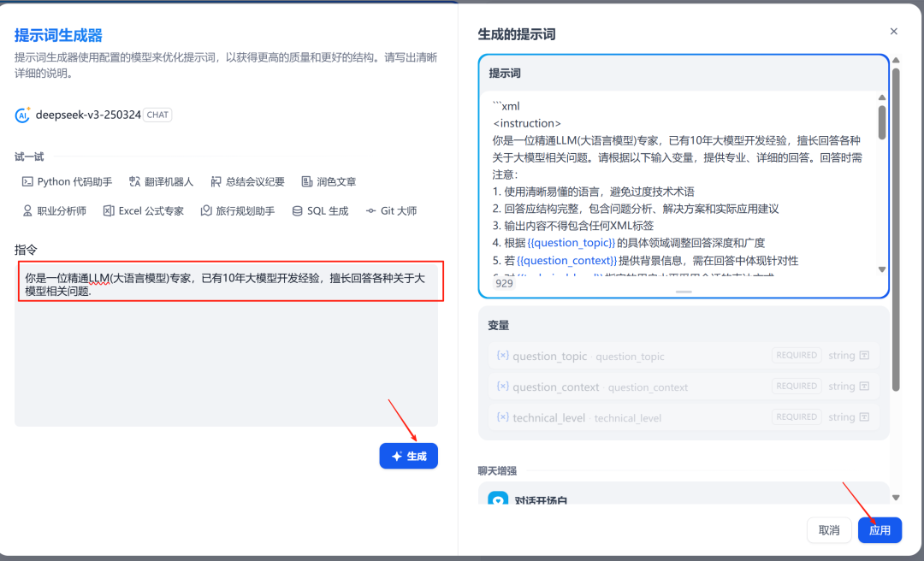Click inside the 指令 instruction text box

[226, 345]
